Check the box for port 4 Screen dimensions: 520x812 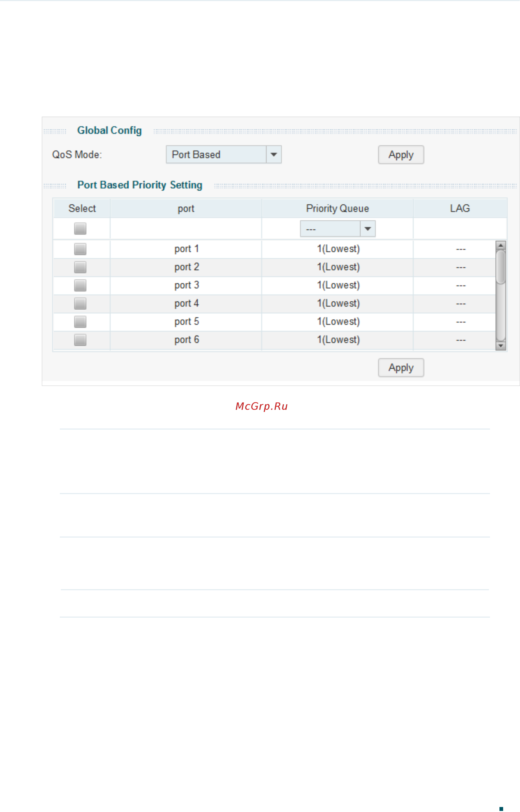pos(80,303)
